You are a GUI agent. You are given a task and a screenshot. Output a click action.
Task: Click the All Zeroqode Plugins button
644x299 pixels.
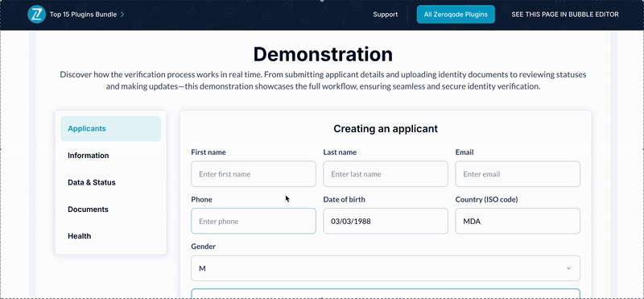[x=456, y=15]
